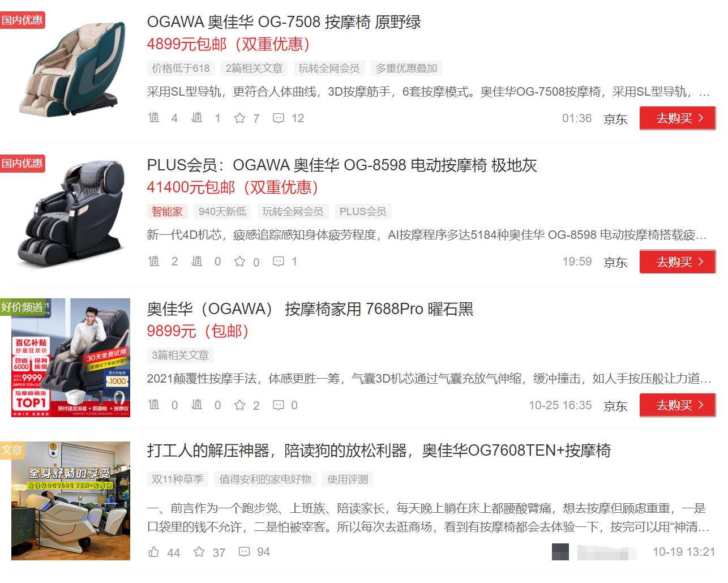Star the OG-7508 massage chair deal
The width and height of the screenshot is (728, 583).
[239, 118]
